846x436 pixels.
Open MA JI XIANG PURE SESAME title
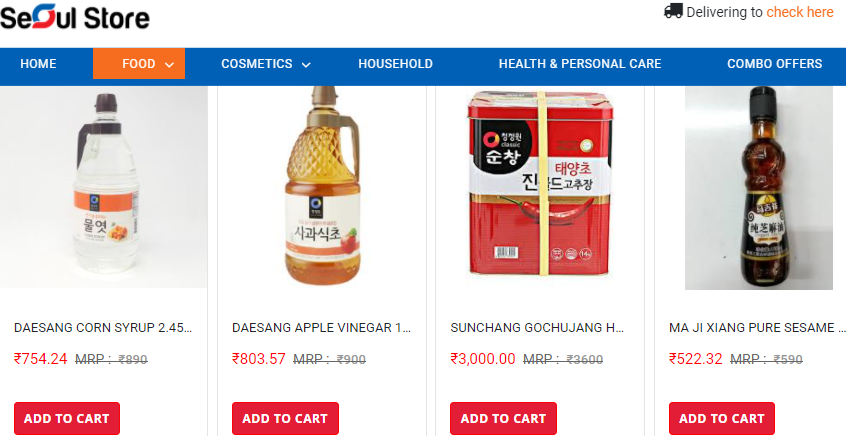click(x=757, y=328)
